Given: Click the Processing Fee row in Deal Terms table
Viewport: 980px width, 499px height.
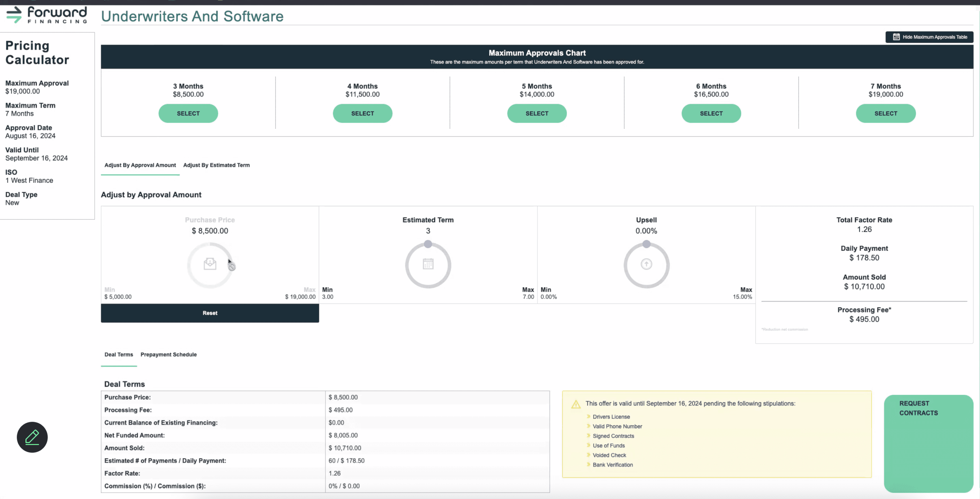Looking at the screenshot, I should pyautogui.click(x=325, y=410).
